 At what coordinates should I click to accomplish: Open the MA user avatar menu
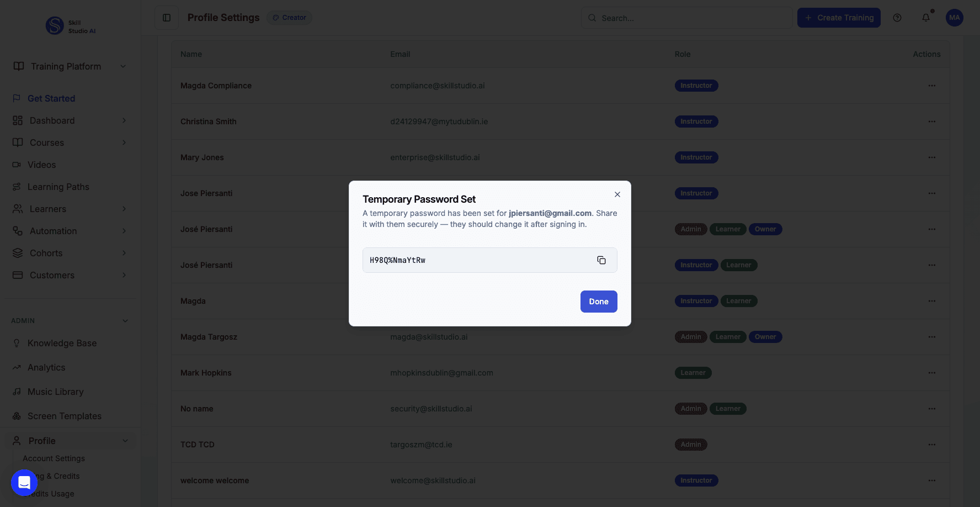click(955, 18)
